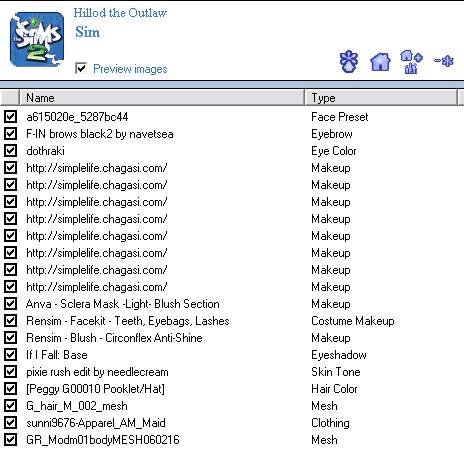Untick the Anva Sclera Mask row checkbox
This screenshot has height=451, width=464.
pyautogui.click(x=10, y=304)
